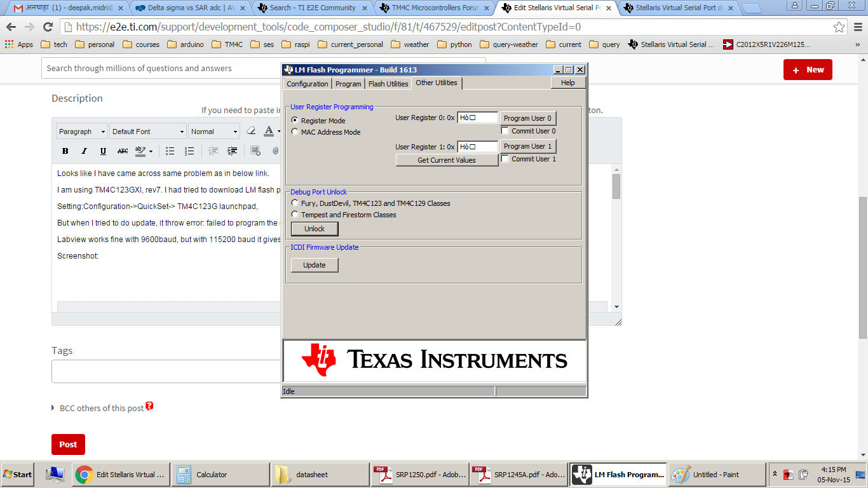The image size is (868, 488).
Task: Click the Chrome forward arrow
Action: pos(29,27)
